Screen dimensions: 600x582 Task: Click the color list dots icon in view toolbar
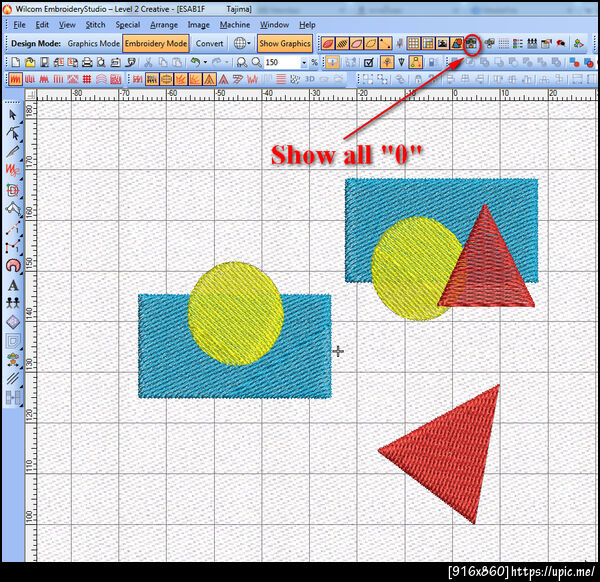coord(517,43)
